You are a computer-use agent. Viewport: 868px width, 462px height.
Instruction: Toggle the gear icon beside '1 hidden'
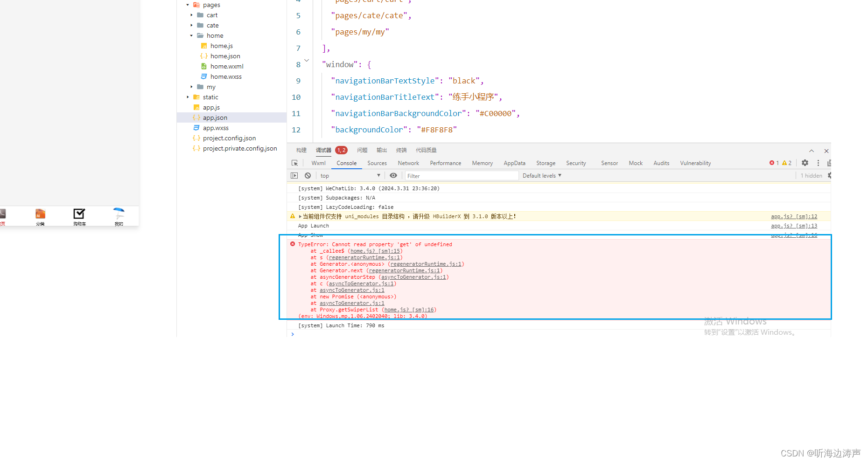tap(829, 175)
